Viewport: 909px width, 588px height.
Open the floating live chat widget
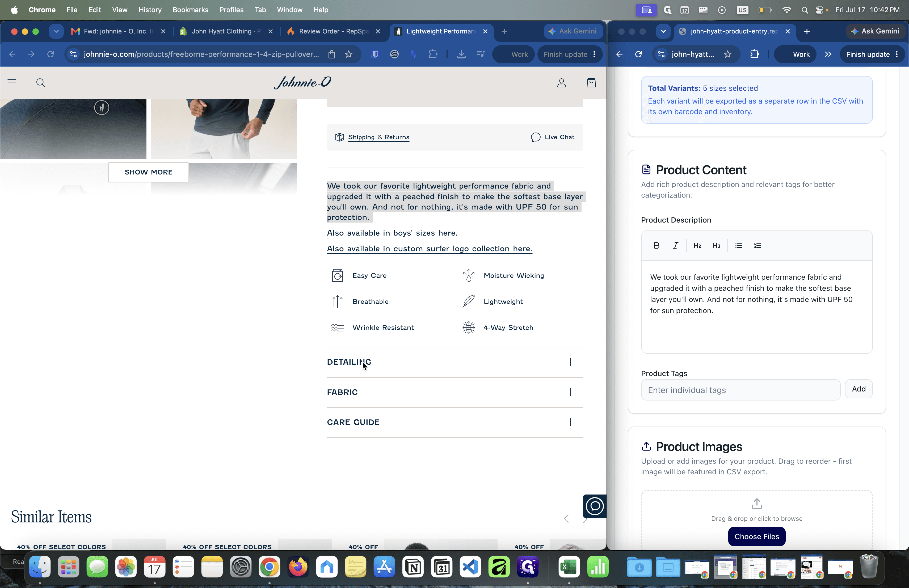[x=595, y=506]
